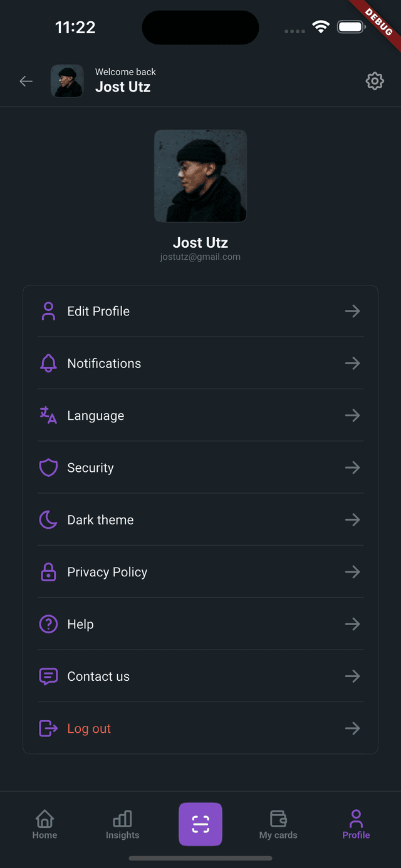
Task: Go back using the left arrow
Action: 26,81
